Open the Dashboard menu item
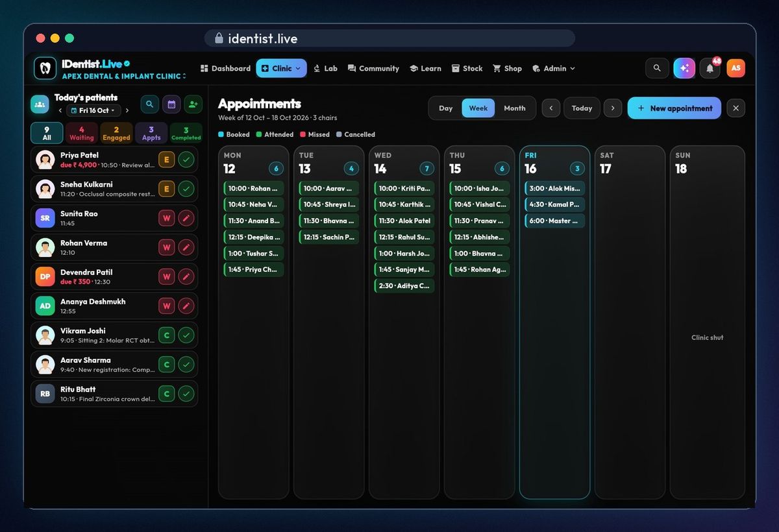The width and height of the screenshot is (779, 532). [x=225, y=68]
